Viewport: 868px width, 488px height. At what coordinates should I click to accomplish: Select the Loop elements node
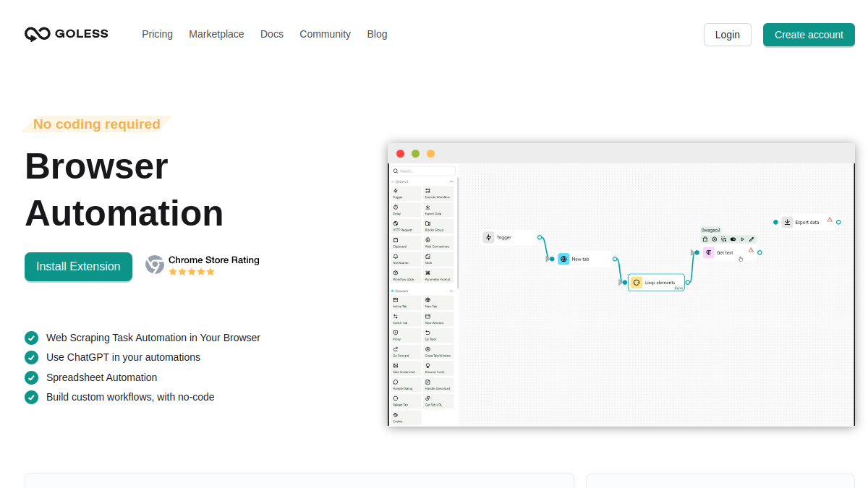pyautogui.click(x=656, y=283)
